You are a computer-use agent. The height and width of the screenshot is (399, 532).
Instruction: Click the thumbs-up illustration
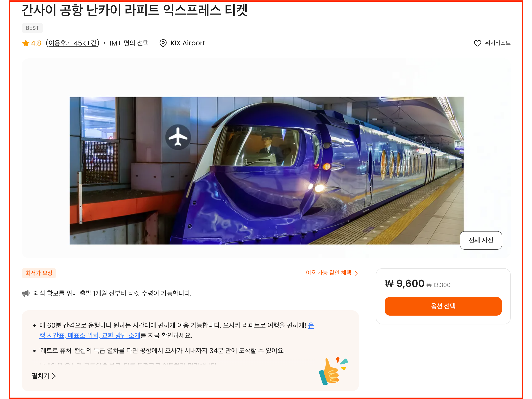click(x=333, y=371)
